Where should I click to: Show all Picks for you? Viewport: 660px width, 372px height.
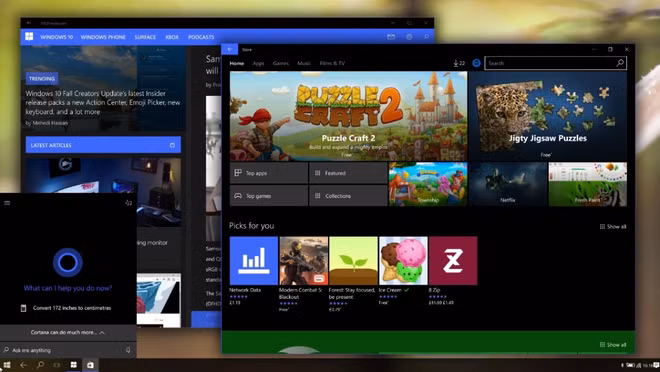(x=613, y=226)
